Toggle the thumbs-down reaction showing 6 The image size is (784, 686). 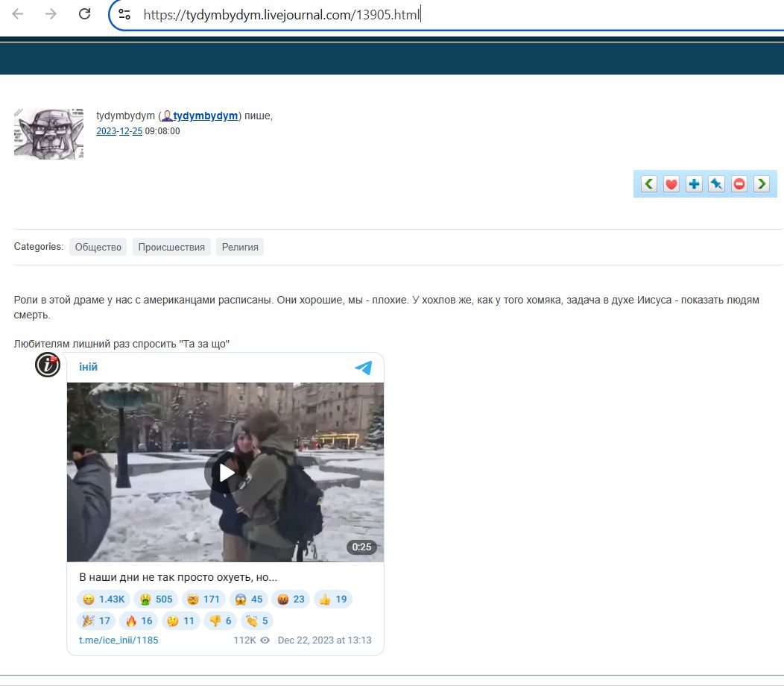(219, 620)
